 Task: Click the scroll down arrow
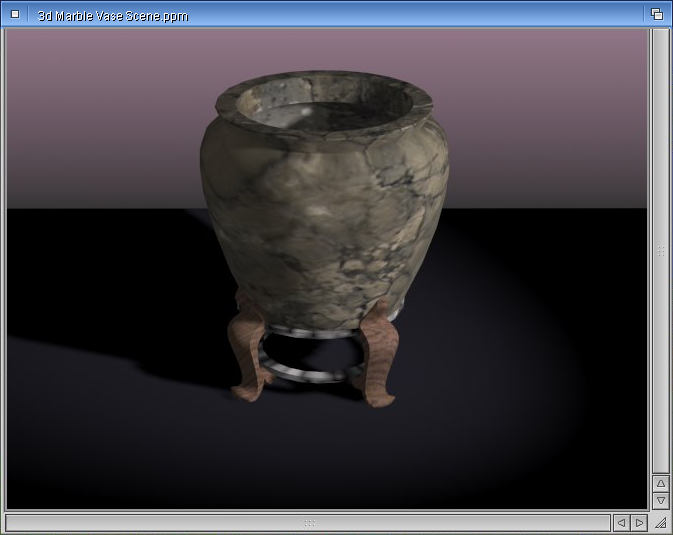point(661,501)
